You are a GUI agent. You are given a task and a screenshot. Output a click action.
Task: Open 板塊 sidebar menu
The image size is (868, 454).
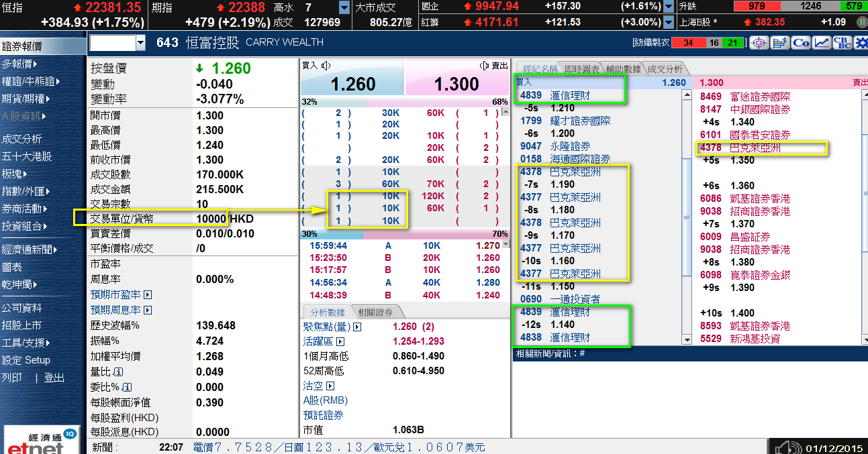14,174
